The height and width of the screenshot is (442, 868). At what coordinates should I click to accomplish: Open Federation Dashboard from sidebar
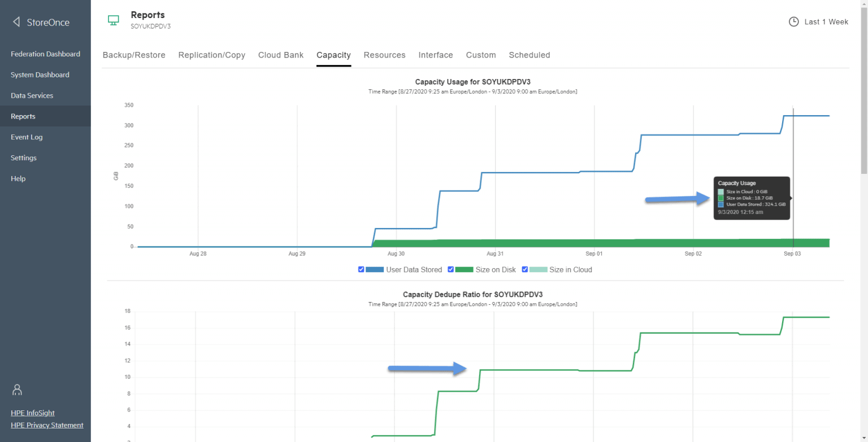pyautogui.click(x=45, y=54)
